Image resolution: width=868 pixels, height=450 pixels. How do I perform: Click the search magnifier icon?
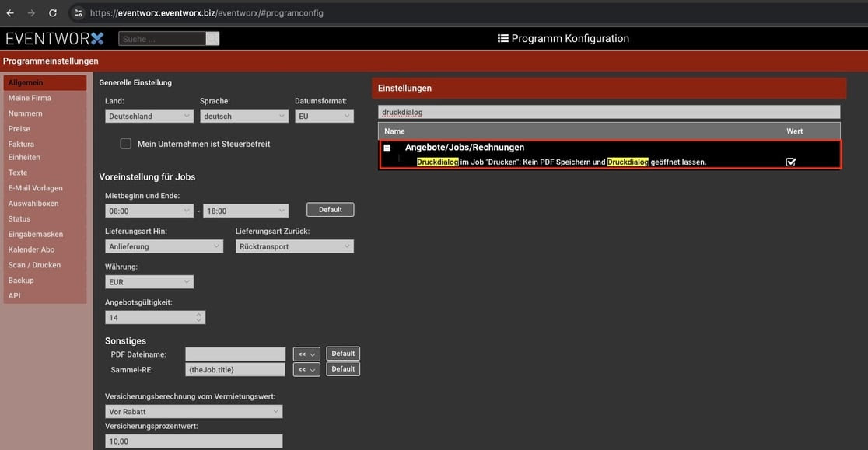(x=212, y=38)
